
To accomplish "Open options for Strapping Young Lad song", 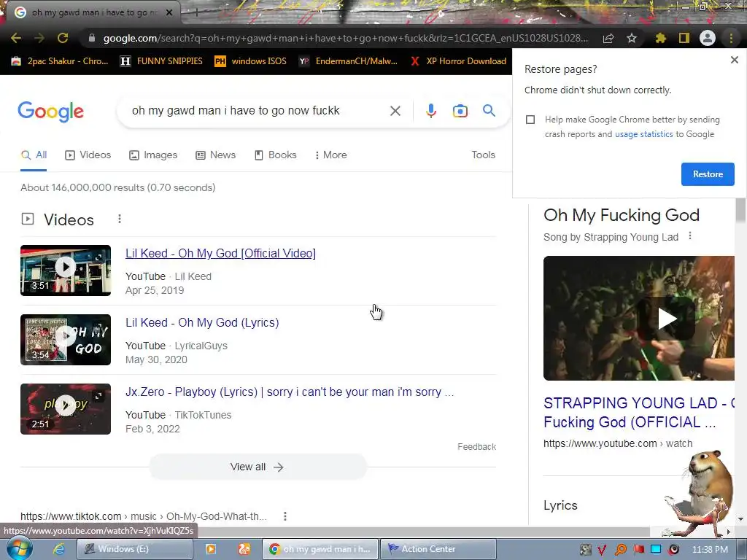I will click(690, 236).
